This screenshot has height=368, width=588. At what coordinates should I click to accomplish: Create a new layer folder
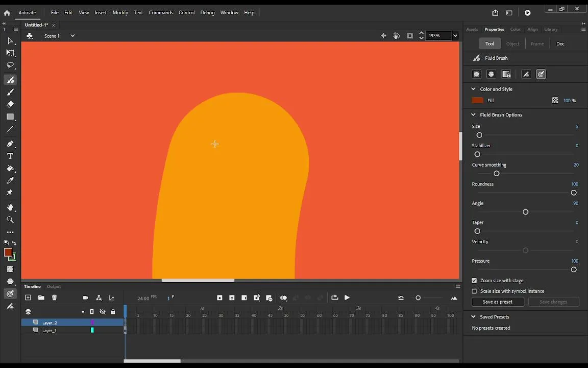(41, 298)
